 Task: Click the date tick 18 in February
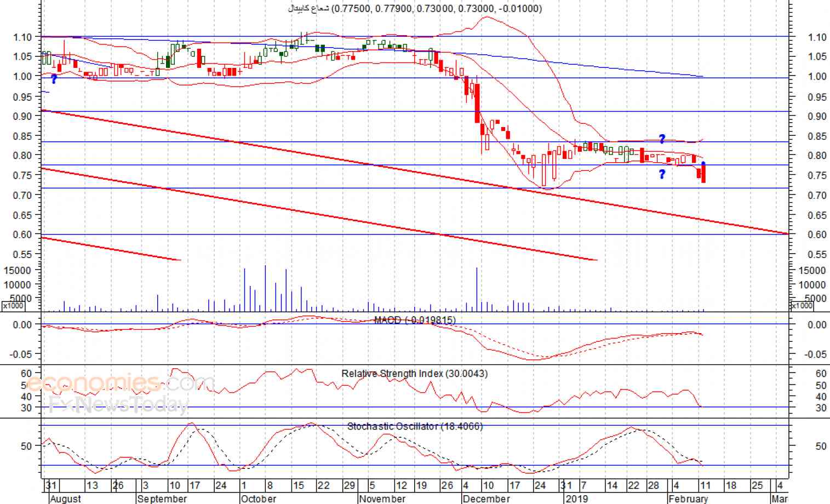730,485
